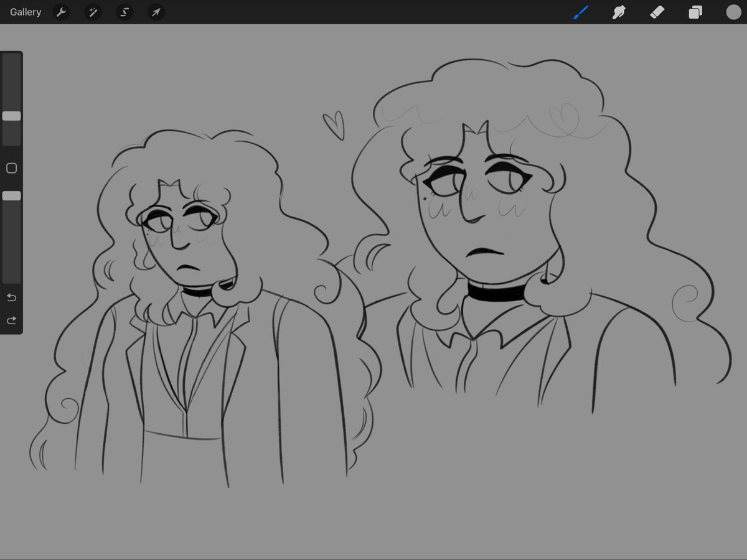Viewport: 747px width, 560px height.
Task: Tap the square modify button on sidebar
Action: [11, 168]
